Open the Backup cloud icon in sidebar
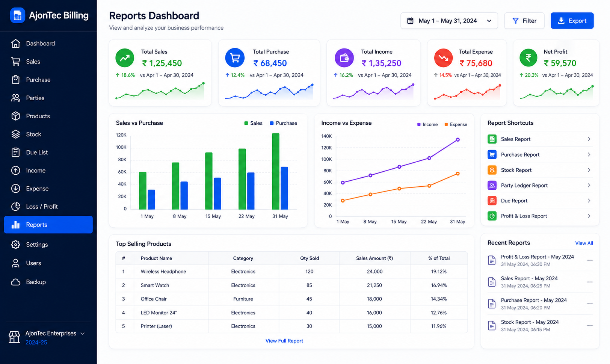610x364 pixels. [x=15, y=282]
